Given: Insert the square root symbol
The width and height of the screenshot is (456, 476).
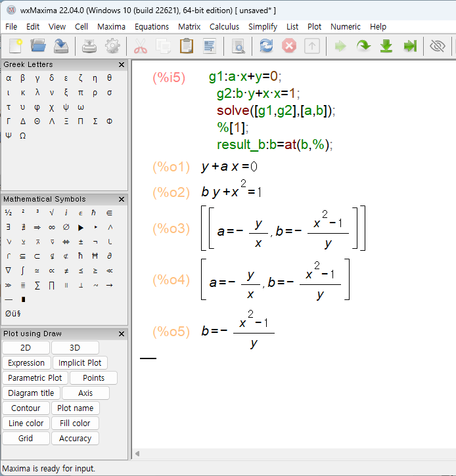Looking at the screenshot, I should [x=52, y=213].
